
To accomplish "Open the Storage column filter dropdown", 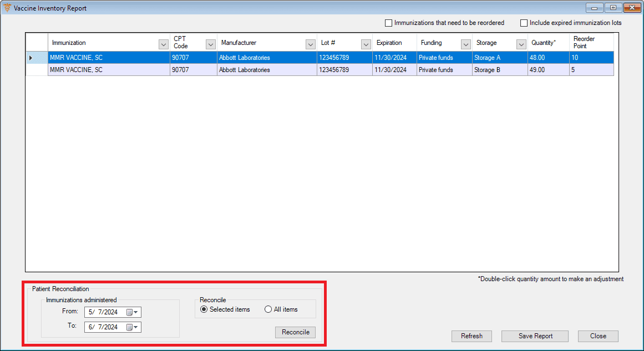I will (521, 44).
